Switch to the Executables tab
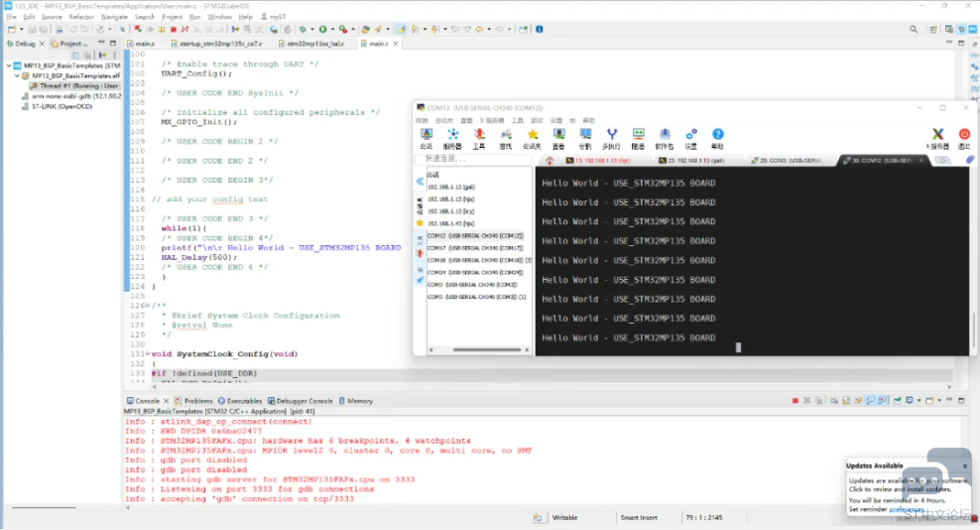980x530 pixels. point(240,401)
